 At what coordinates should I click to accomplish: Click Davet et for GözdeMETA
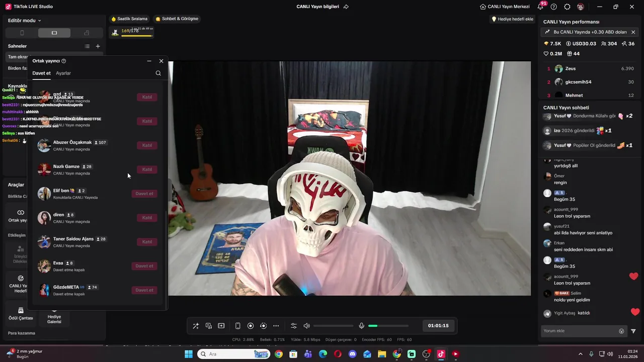[144, 290]
